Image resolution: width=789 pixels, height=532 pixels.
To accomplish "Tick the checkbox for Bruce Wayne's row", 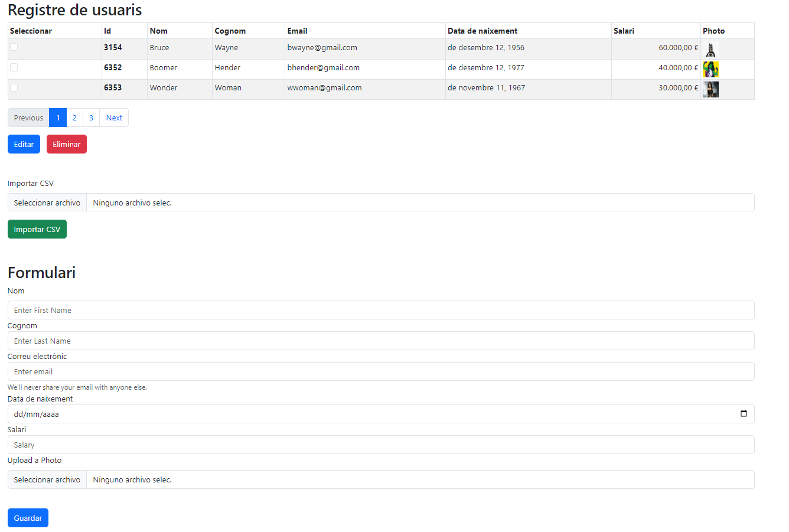I will (x=14, y=47).
